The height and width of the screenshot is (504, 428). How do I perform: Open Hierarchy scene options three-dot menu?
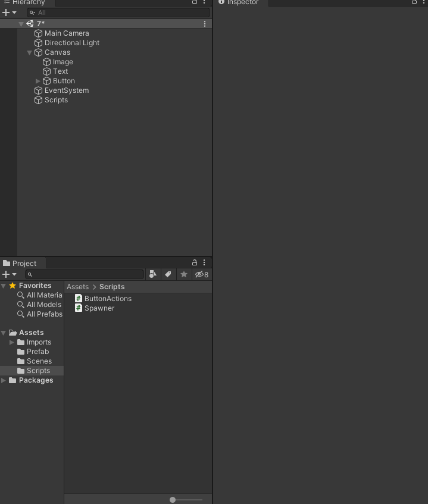205,24
